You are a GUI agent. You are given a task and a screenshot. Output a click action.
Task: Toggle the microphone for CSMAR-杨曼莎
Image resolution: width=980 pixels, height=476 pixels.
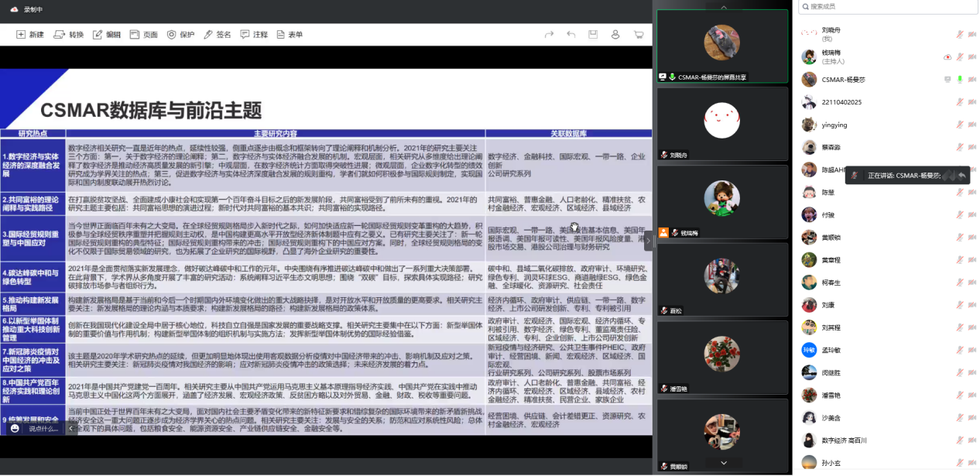pos(960,79)
